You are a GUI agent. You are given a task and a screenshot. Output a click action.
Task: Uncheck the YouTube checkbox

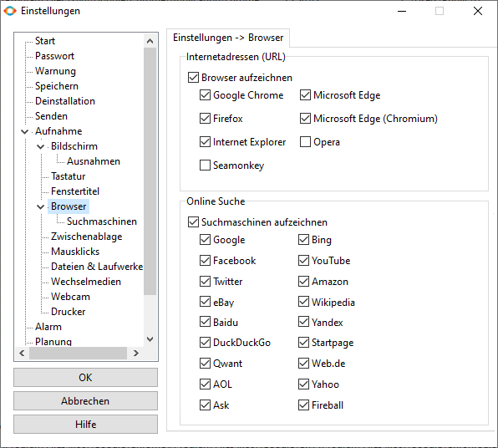point(303,261)
